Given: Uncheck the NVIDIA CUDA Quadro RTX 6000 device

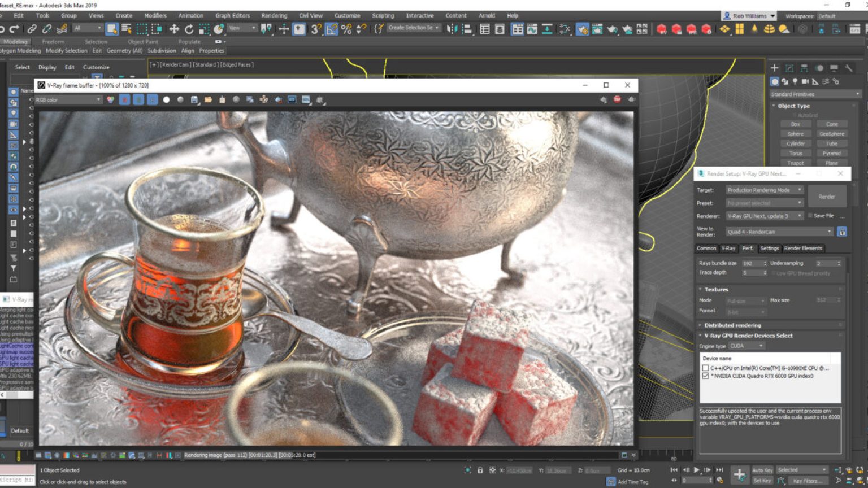Looking at the screenshot, I should click(x=706, y=375).
